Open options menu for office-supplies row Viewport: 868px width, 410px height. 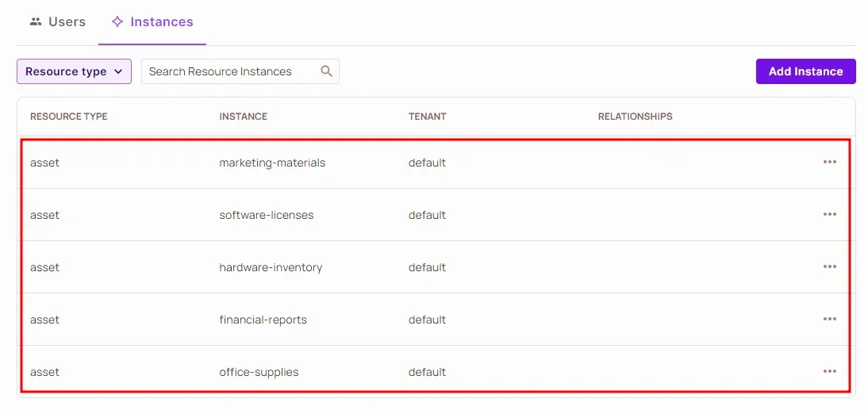[x=829, y=371]
